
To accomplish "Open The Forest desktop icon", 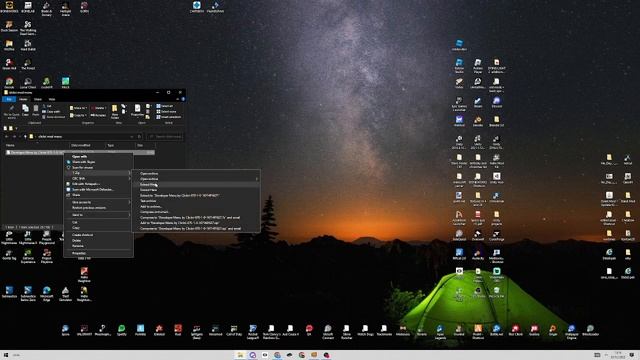I will click(28, 64).
